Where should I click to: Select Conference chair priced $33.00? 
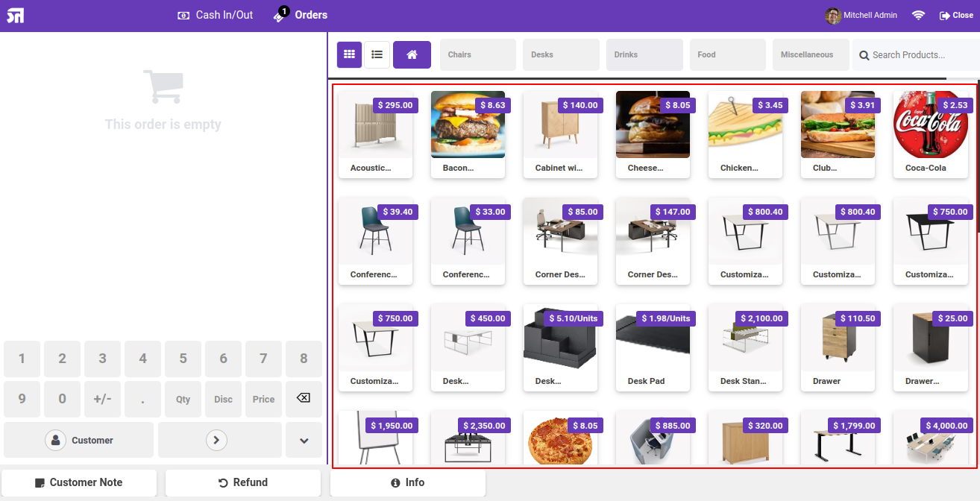[468, 242]
